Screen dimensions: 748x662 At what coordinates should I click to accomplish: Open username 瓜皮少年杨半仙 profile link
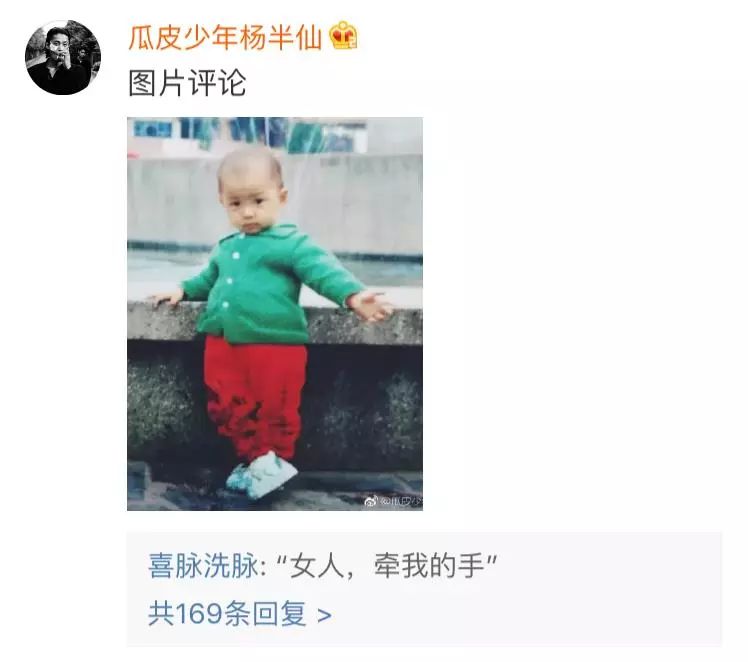[226, 37]
